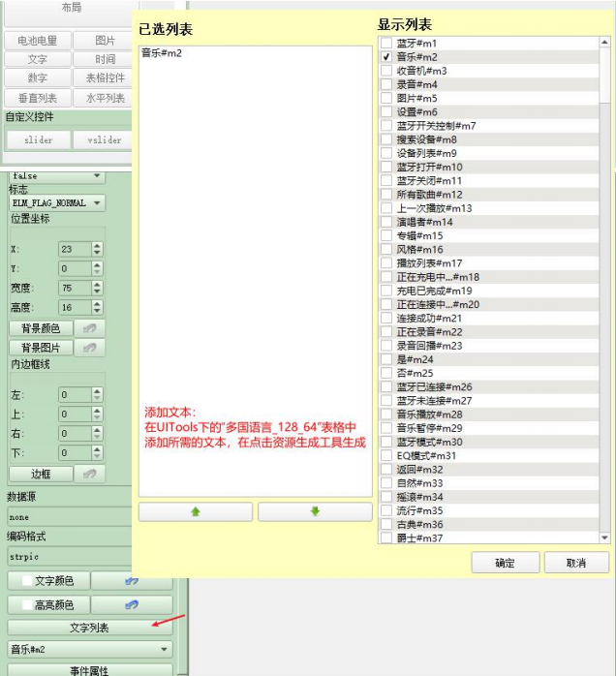616x676 pixels.
Task: Reset background color with undo icon
Action: (x=89, y=328)
